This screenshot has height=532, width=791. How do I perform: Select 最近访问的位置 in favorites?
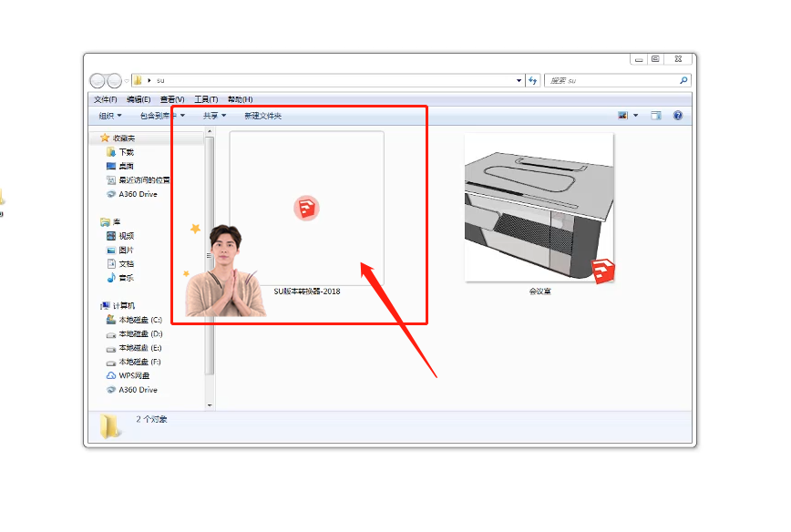tap(144, 180)
